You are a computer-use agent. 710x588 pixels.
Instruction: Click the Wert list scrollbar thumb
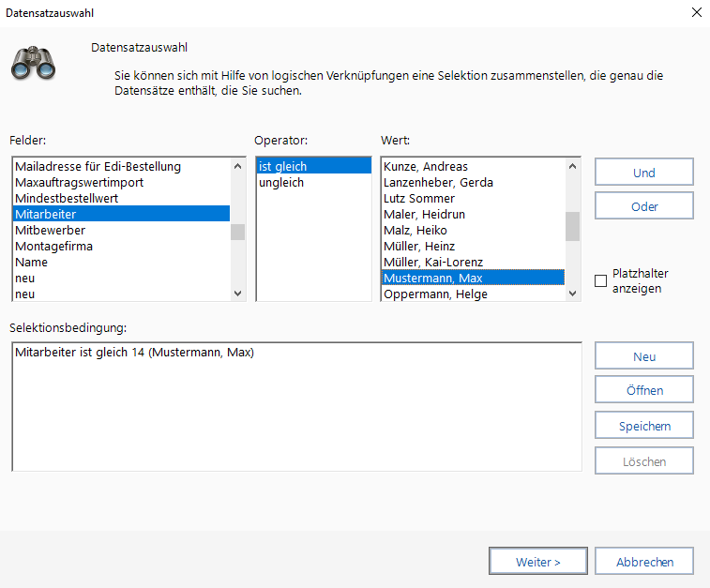tap(572, 226)
